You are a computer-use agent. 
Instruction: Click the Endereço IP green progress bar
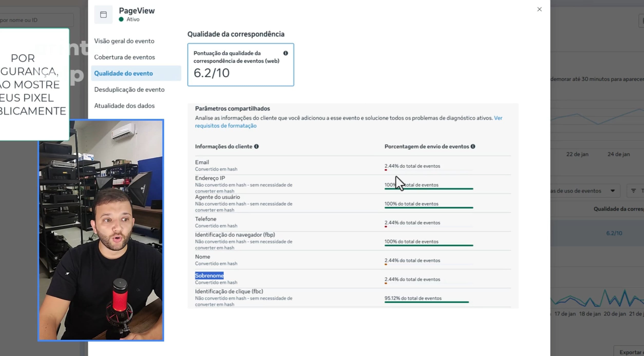pos(429,189)
